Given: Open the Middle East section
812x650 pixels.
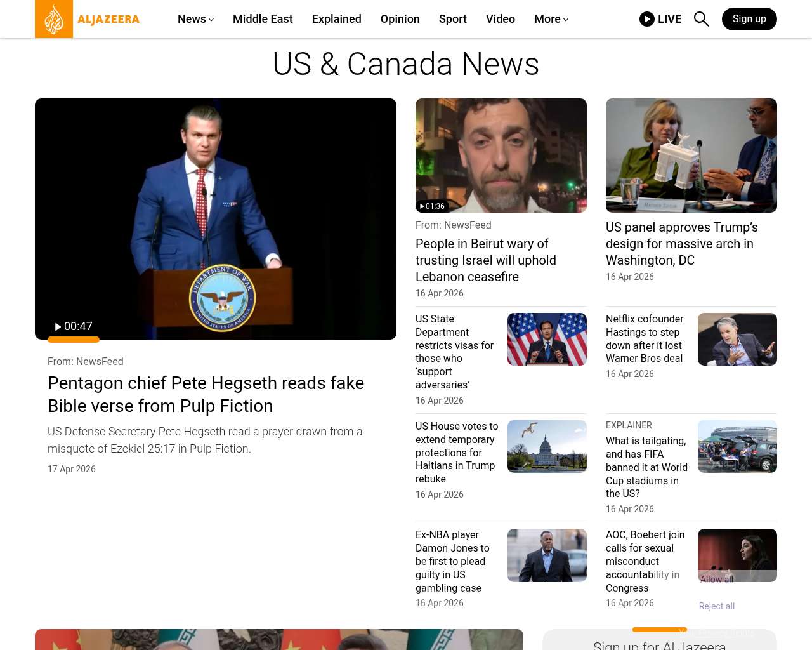Looking at the screenshot, I should 263,19.
